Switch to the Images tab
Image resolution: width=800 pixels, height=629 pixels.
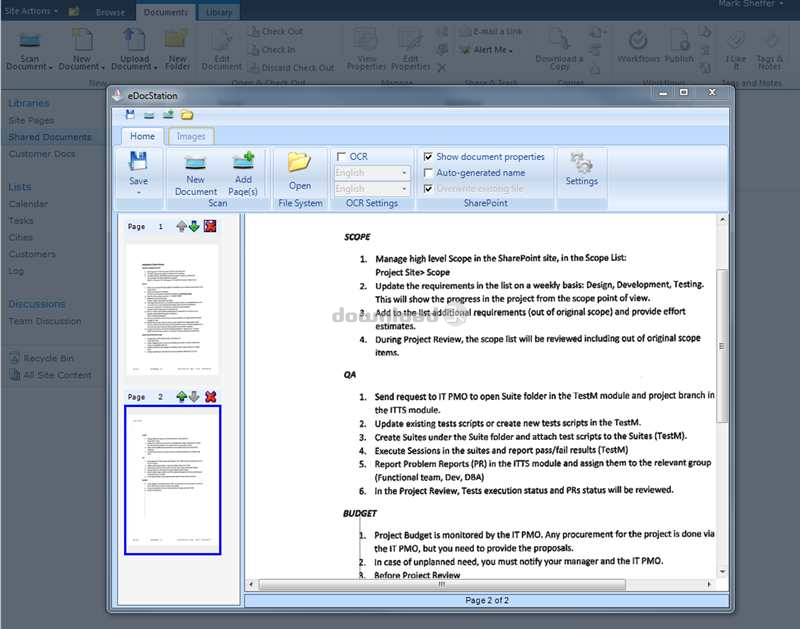191,136
